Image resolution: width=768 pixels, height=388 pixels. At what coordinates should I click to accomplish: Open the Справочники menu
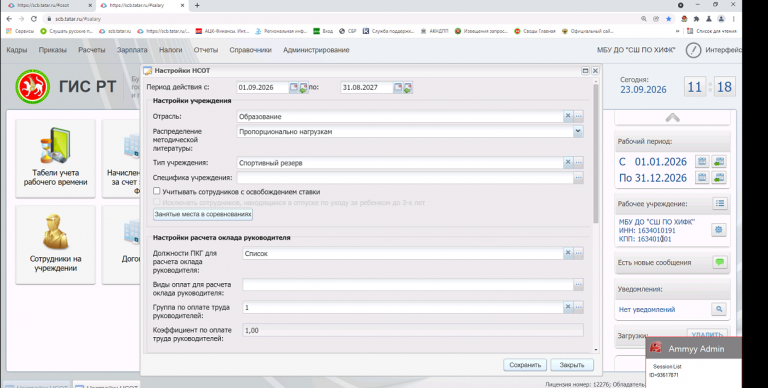(x=250, y=50)
